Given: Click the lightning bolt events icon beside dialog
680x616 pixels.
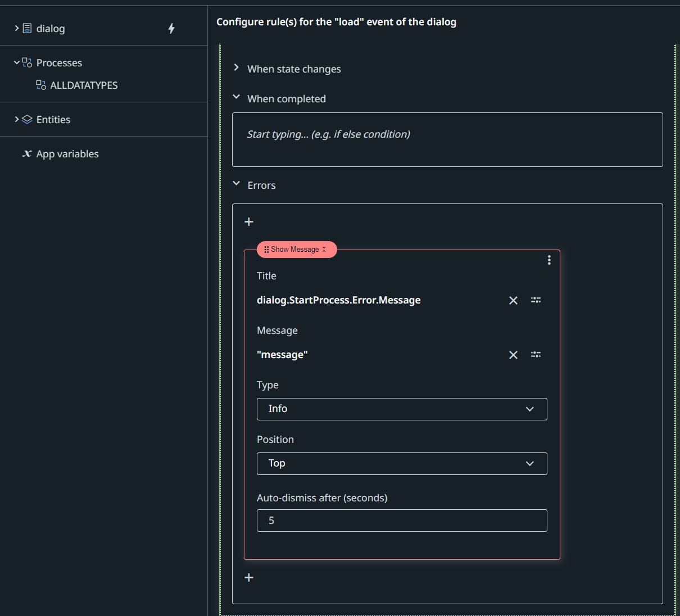Looking at the screenshot, I should 171,28.
